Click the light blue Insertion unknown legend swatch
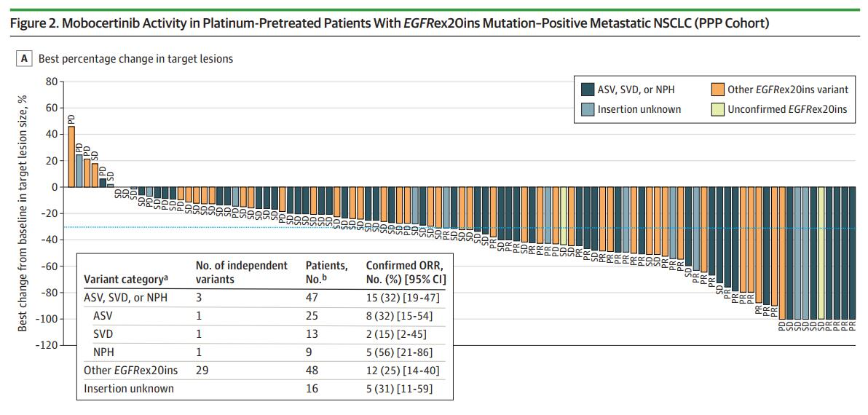This screenshot has width=868, height=415. 588,109
